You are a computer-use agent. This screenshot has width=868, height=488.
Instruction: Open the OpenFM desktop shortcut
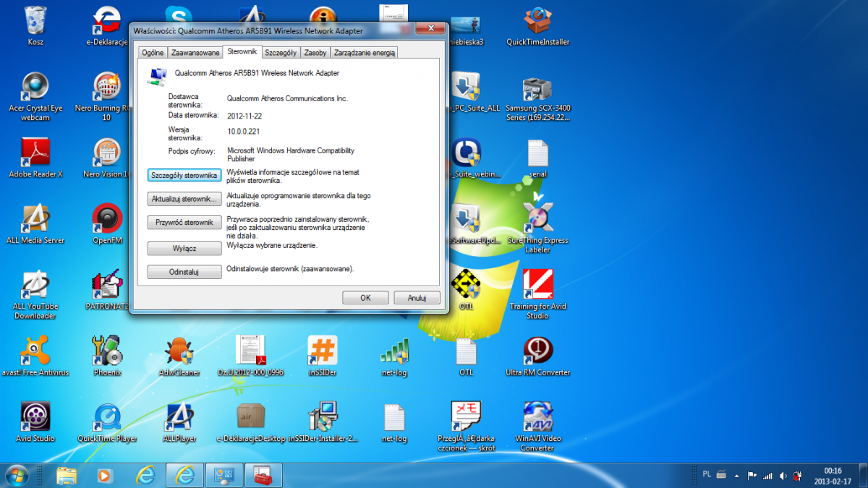[x=107, y=223]
